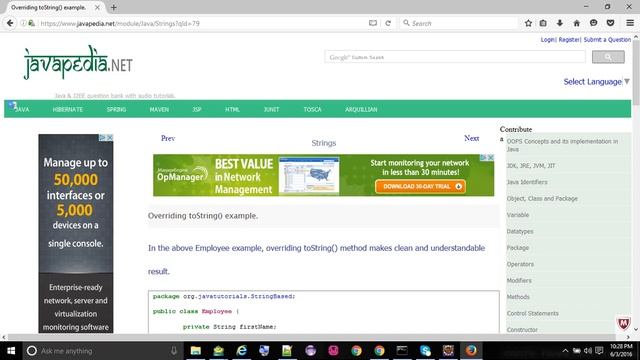The image size is (640, 360).
Task: Show bookmarks list icon
Action: (x=543, y=23)
